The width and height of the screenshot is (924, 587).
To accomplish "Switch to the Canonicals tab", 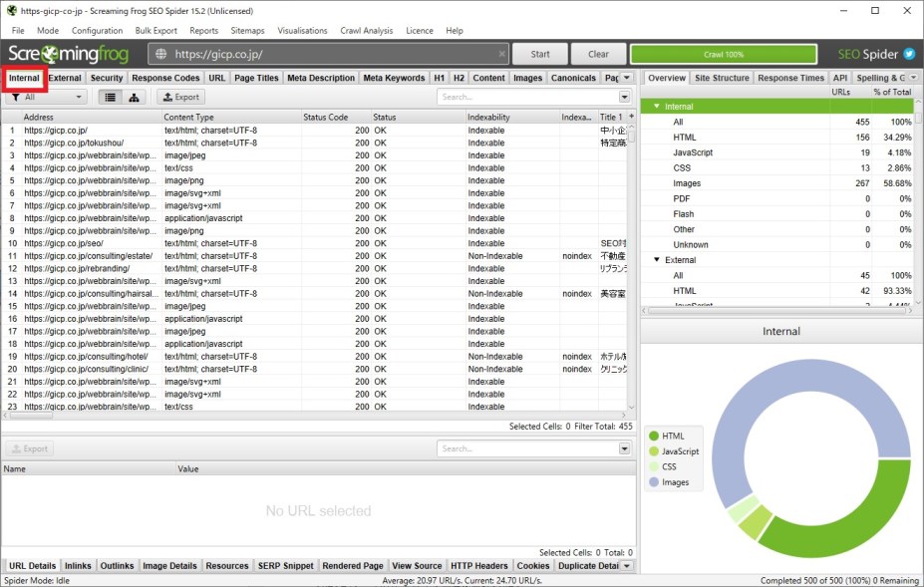I will pos(573,78).
